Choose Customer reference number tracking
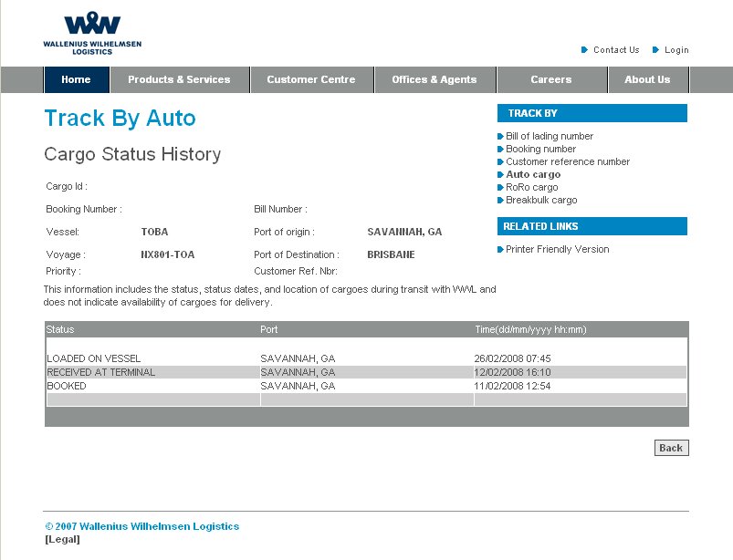733x560 pixels. click(x=568, y=161)
